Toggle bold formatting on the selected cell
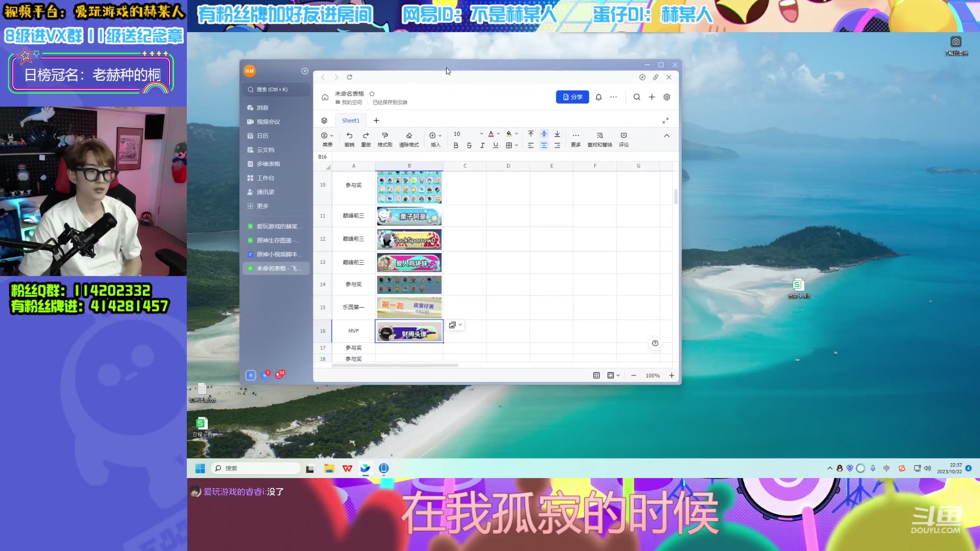The image size is (980, 551). point(456,145)
